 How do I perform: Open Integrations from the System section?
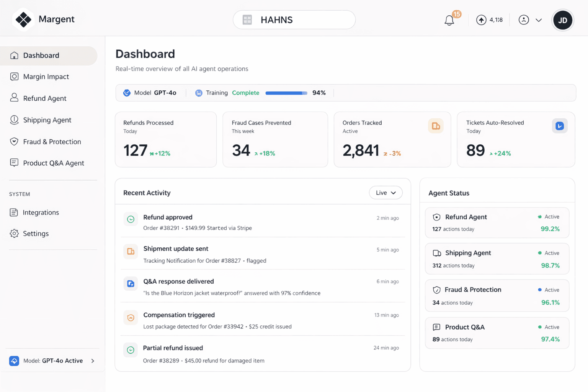click(x=41, y=212)
